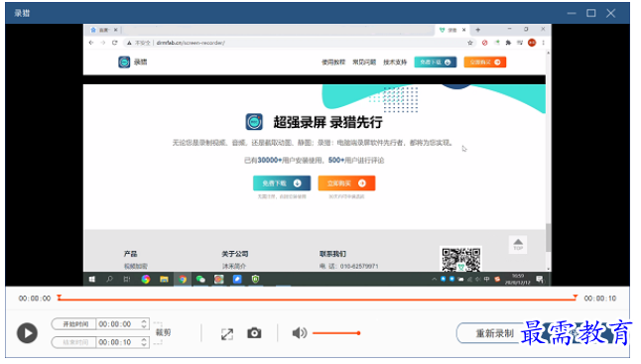This screenshot has width=641, height=364.
Task: Click the green shield icon in previewed taskbar
Action: click(255, 279)
